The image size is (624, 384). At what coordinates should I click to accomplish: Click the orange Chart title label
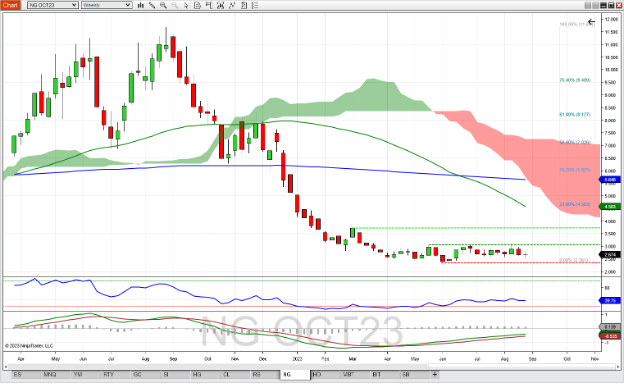pyautogui.click(x=10, y=5)
